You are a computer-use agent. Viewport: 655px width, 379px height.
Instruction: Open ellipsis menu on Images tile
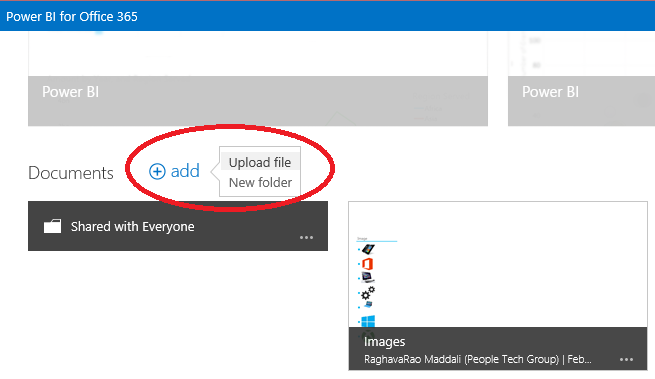(626, 359)
